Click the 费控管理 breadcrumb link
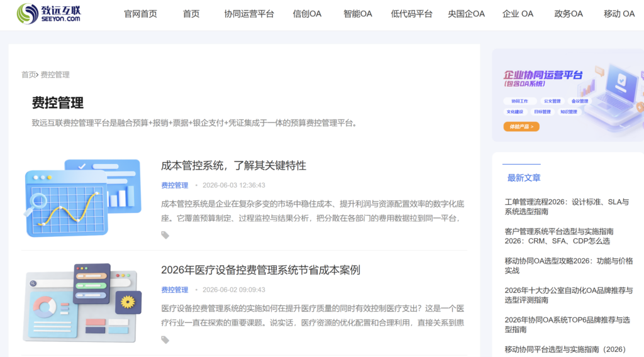Screen dimensions: 644x357 pos(55,75)
